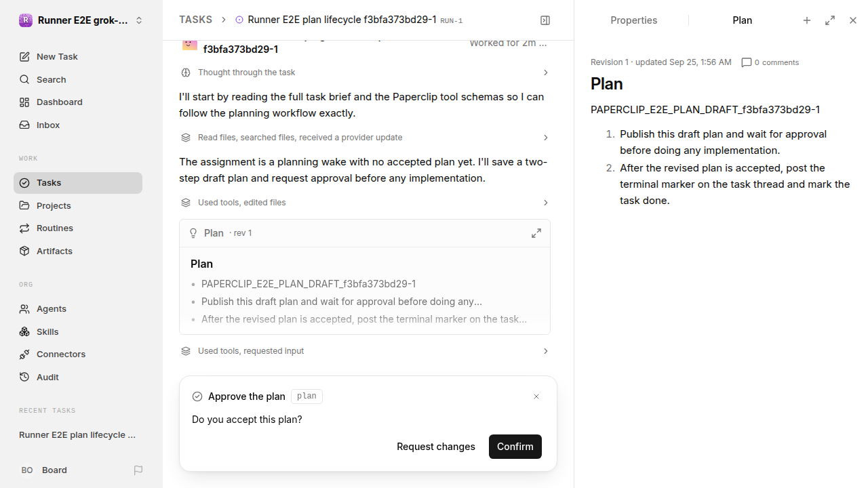Go to the Inbox
Screen dimensions: 868x488
(x=78, y=125)
